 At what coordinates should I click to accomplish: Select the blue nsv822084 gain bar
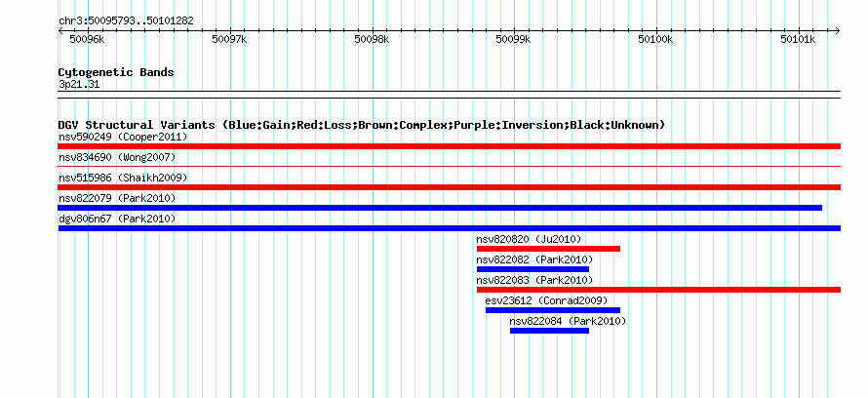tap(550, 331)
